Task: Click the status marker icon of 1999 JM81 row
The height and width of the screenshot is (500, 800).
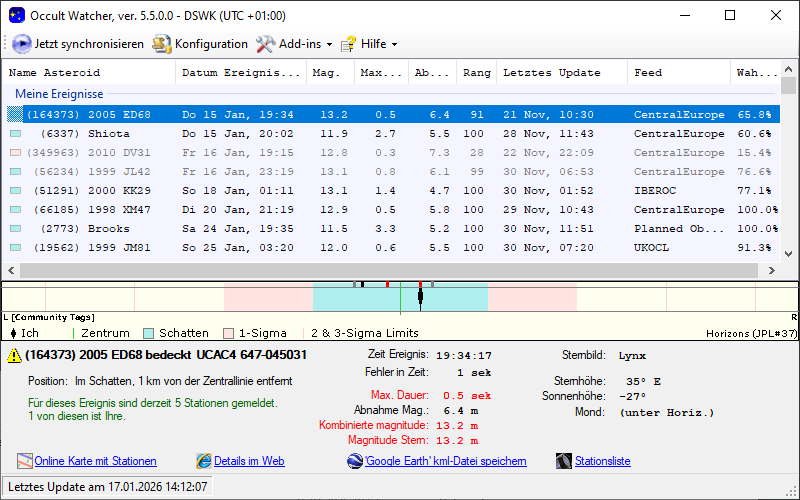Action: tap(15, 247)
